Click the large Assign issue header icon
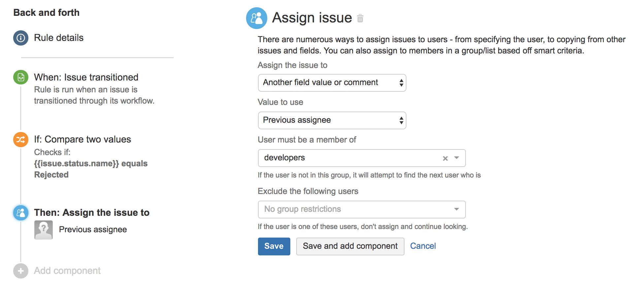The width and height of the screenshot is (644, 293). 257,18
